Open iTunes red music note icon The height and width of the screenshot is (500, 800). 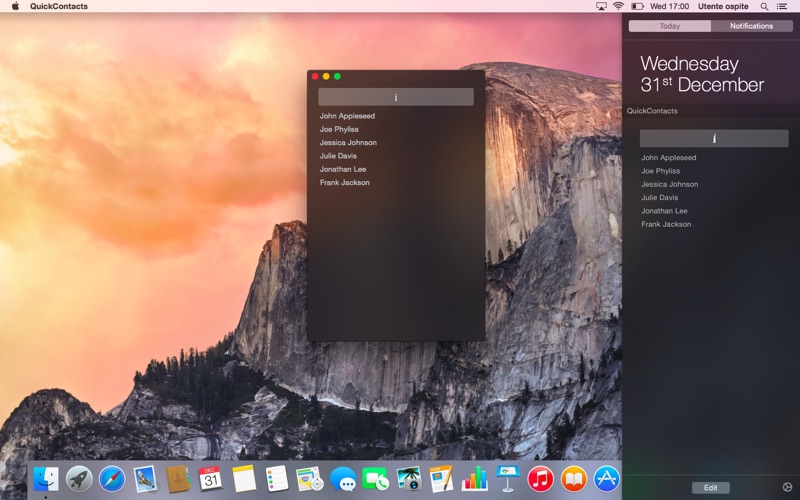pos(541,479)
